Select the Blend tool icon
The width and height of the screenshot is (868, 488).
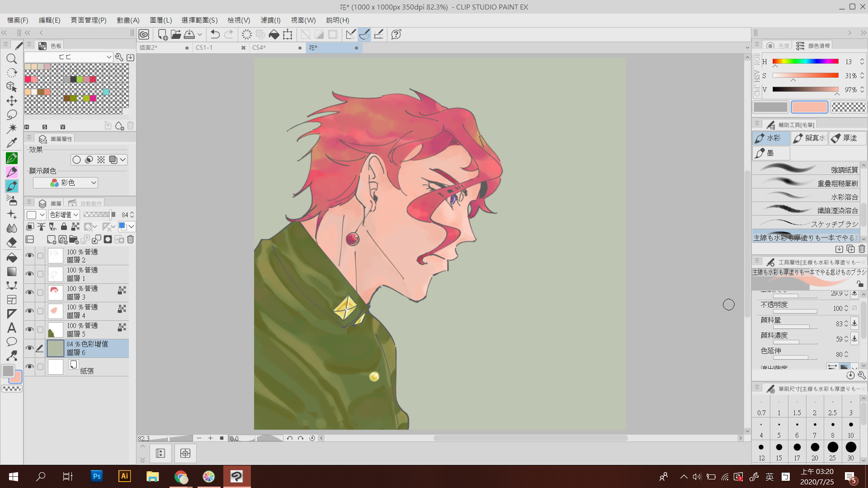coord(12,229)
